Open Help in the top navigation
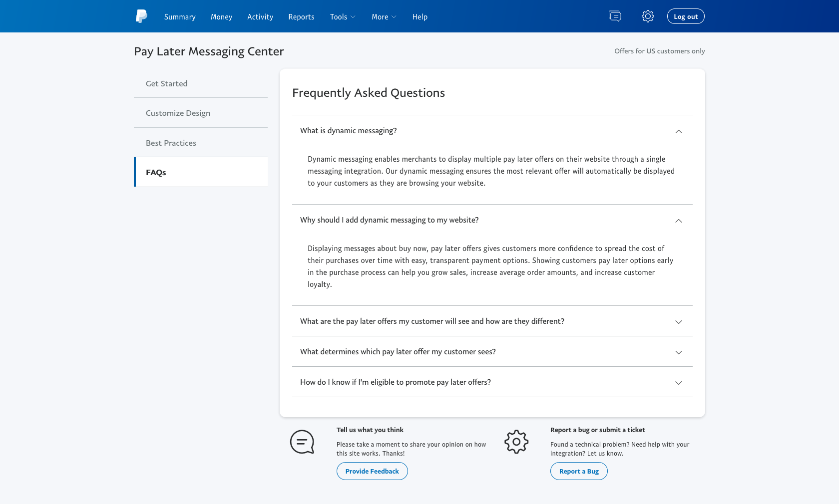The width and height of the screenshot is (839, 504). tap(419, 17)
